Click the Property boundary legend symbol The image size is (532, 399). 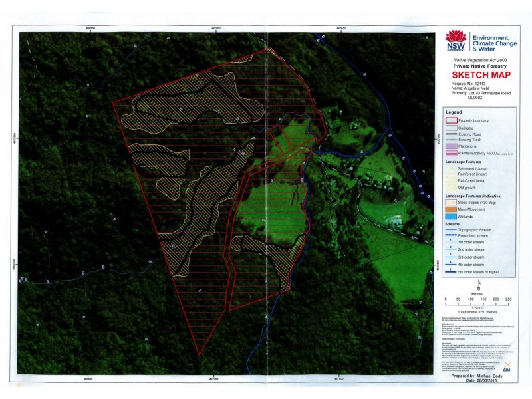(451, 120)
